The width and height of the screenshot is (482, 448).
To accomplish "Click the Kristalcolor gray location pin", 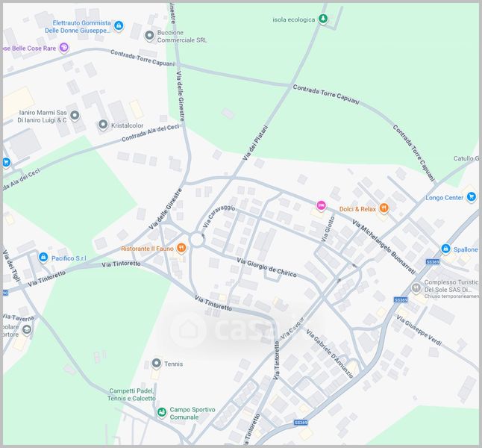I will (x=103, y=125).
